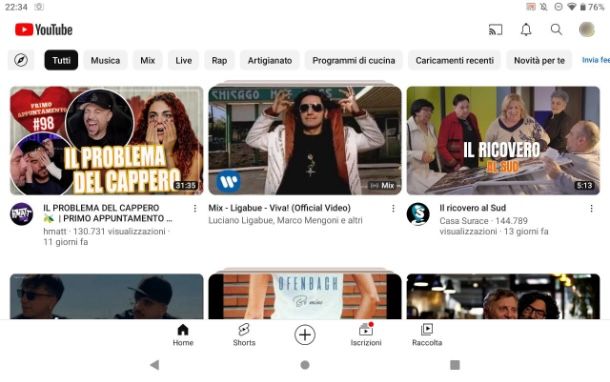This screenshot has width=610, height=382.
Task: Open options menu for Ligabue mix
Action: click(393, 209)
